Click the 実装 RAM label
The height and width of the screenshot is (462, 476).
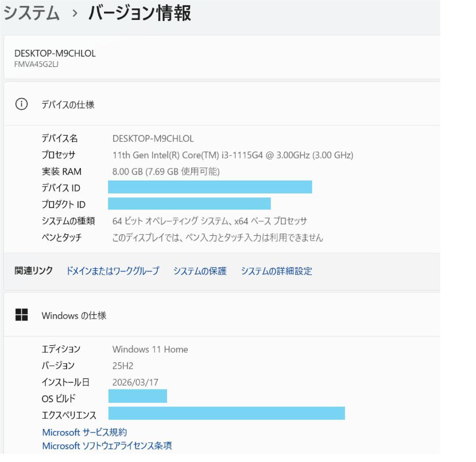pos(62,171)
